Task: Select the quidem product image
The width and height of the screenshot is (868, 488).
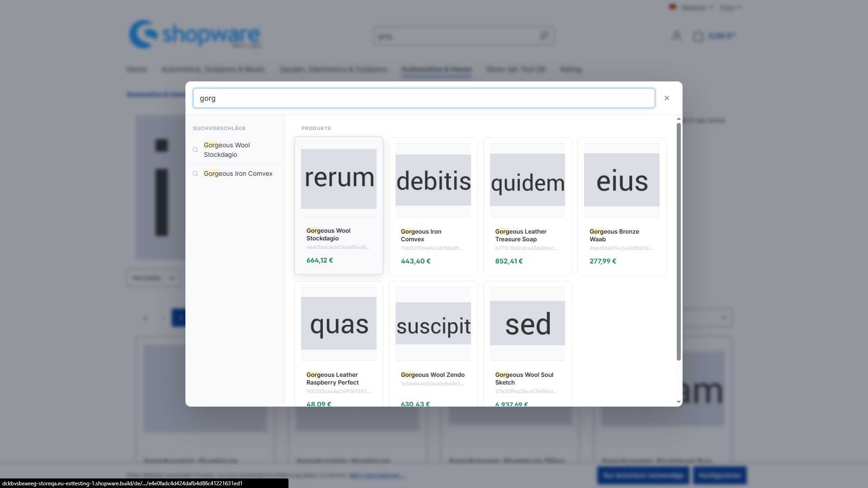Action: point(528,180)
